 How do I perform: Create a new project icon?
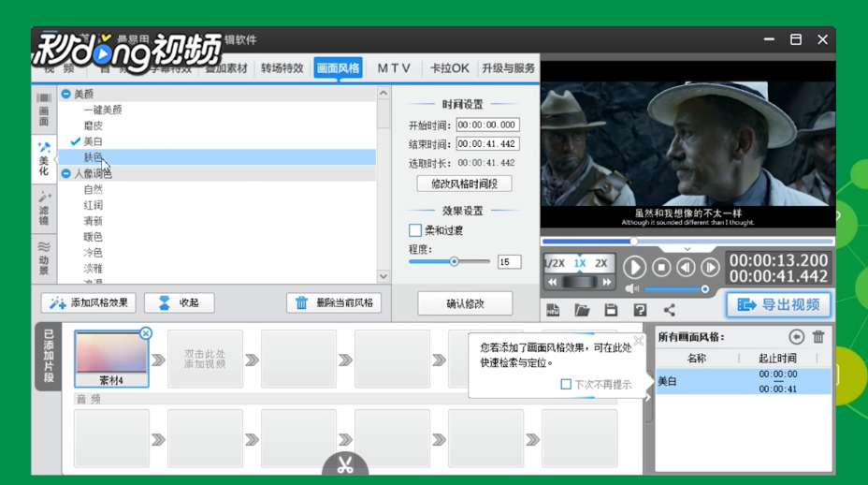(553, 310)
